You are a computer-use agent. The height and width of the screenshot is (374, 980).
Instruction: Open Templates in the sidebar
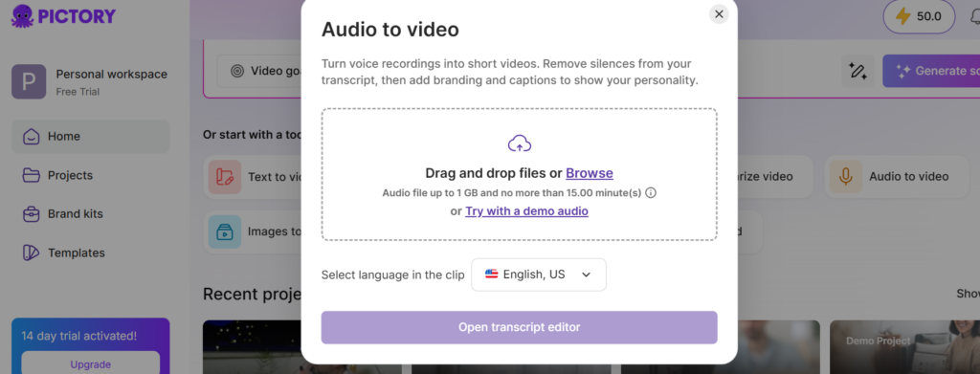[91, 253]
